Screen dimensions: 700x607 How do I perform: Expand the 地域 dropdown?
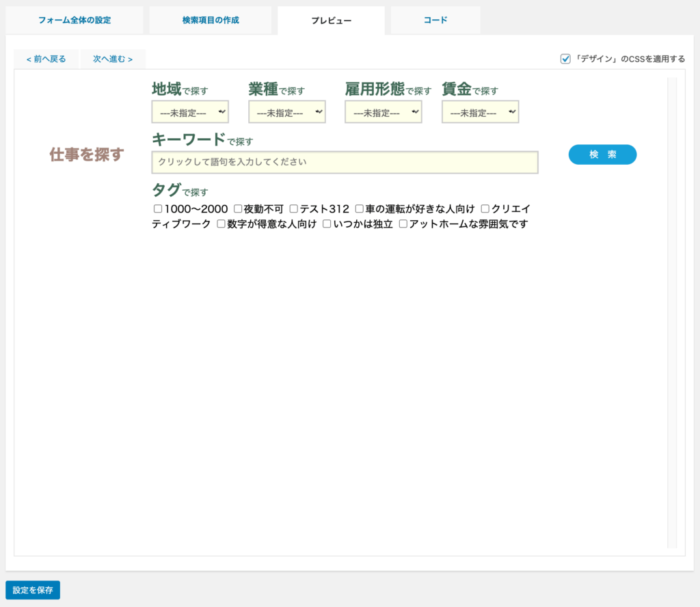(190, 112)
